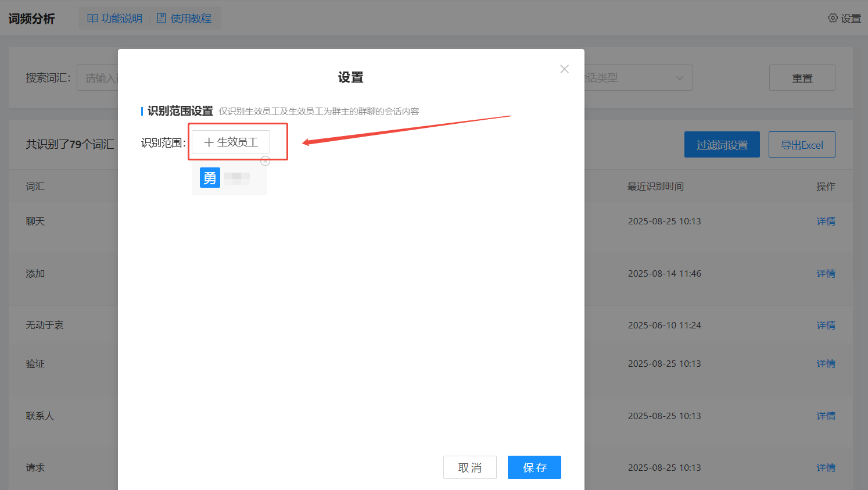Viewport: 868px width, 490px height.
Task: Close the 设置 dialog with X icon
Action: click(x=564, y=69)
